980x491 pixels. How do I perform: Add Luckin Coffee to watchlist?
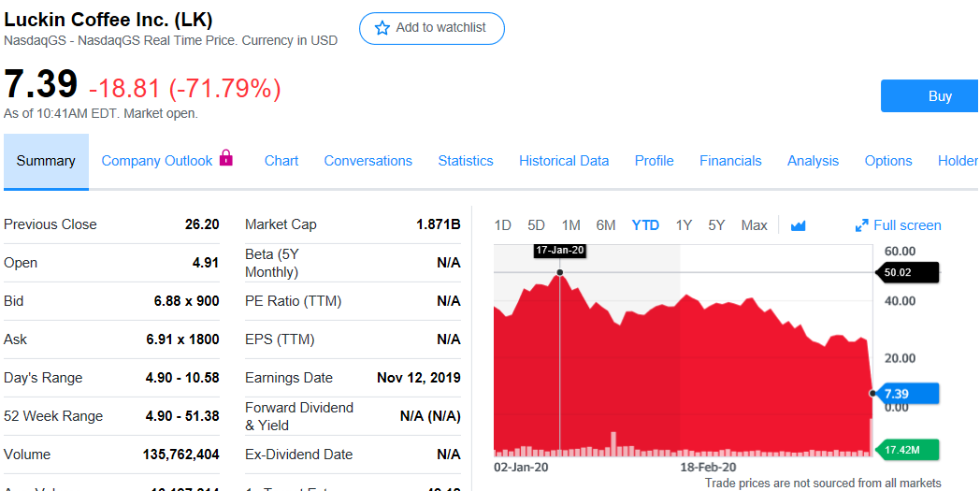tap(432, 28)
